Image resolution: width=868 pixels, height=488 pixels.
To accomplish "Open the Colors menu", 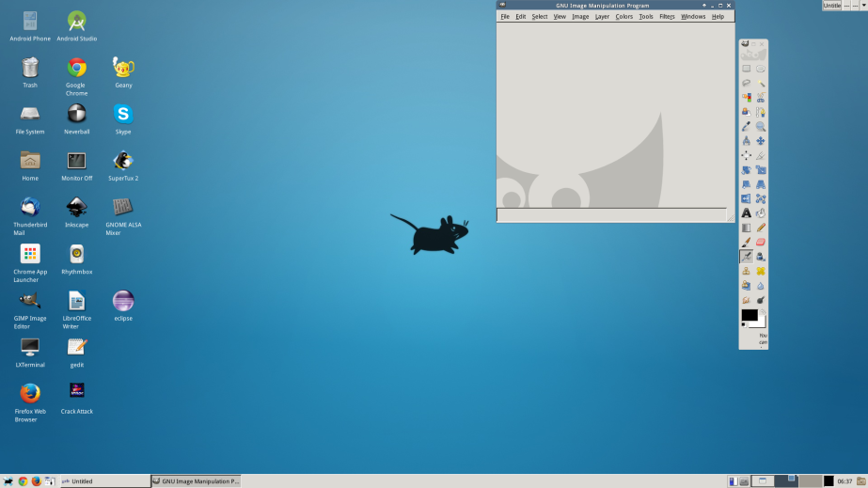I will click(x=624, y=17).
